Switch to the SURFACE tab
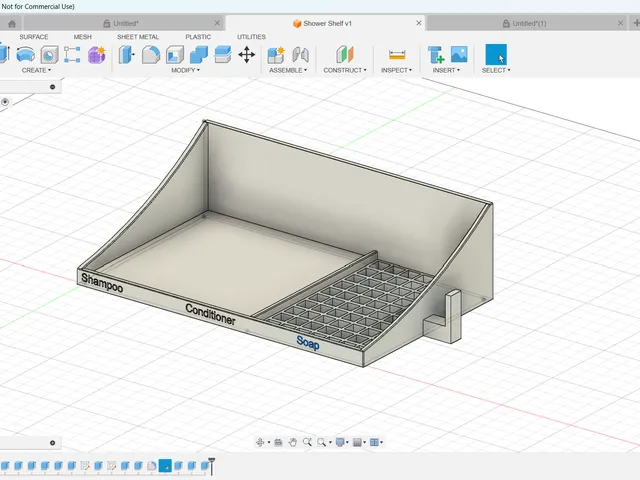640x480 pixels. pos(34,37)
